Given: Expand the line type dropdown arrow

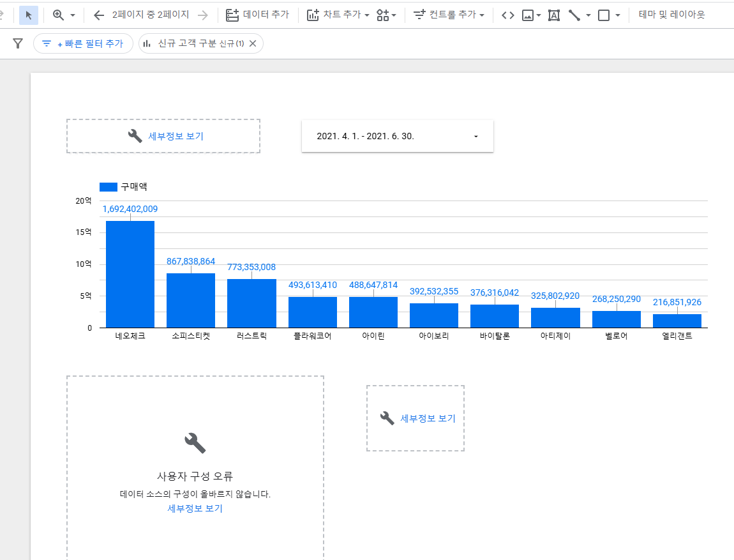Looking at the screenshot, I should pyautogui.click(x=588, y=15).
